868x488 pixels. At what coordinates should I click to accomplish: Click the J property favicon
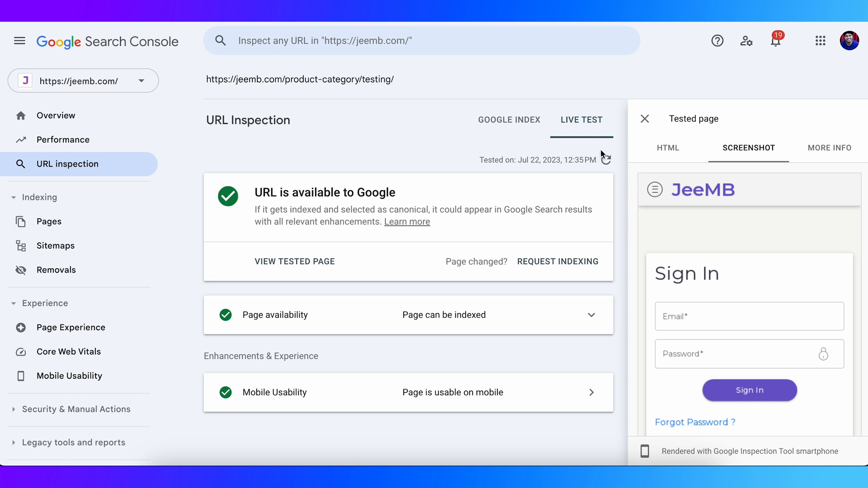pyautogui.click(x=25, y=81)
